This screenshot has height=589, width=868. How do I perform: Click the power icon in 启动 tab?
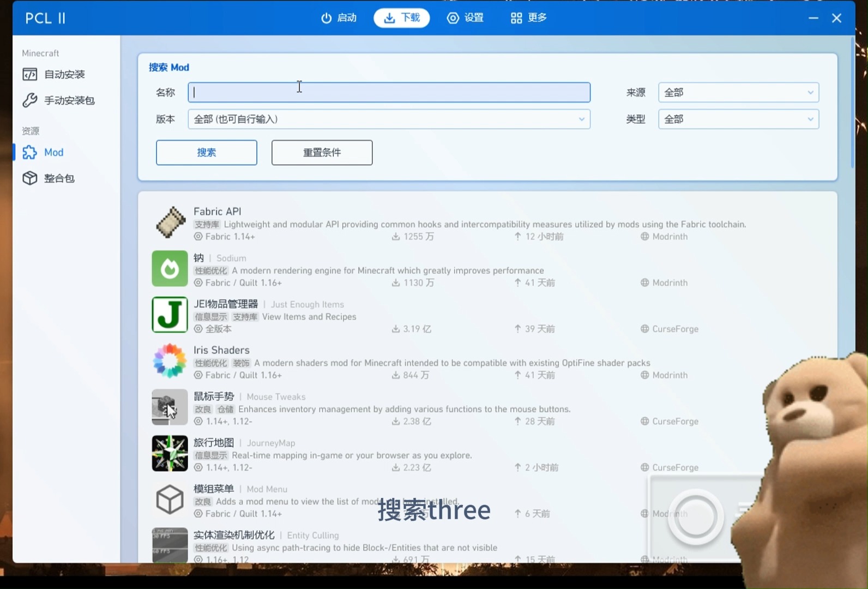[326, 18]
